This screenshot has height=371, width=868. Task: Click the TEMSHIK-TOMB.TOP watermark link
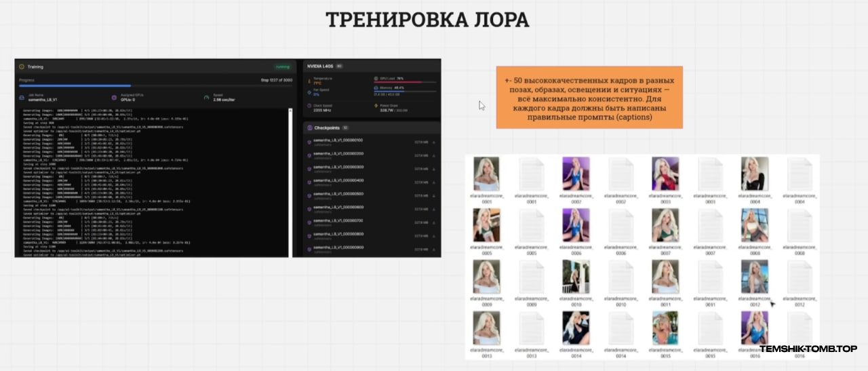tap(808, 349)
